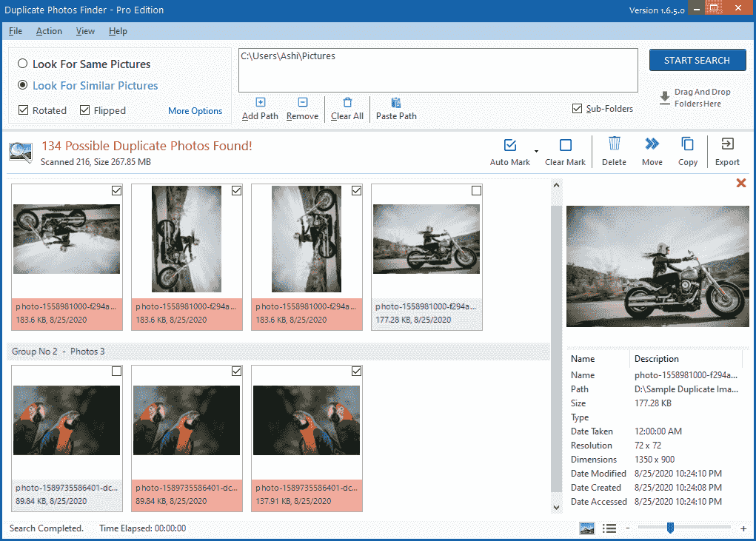Screen dimensions: 756x541
Task: Switch to list view at bottom right
Action: tap(609, 528)
